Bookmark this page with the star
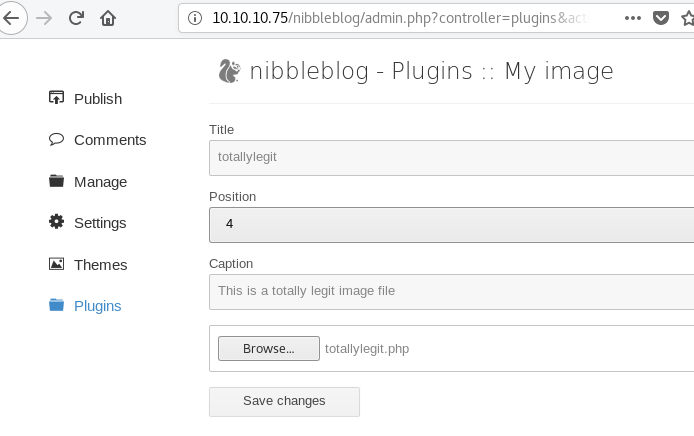694x436 pixels. pyautogui.click(x=687, y=18)
